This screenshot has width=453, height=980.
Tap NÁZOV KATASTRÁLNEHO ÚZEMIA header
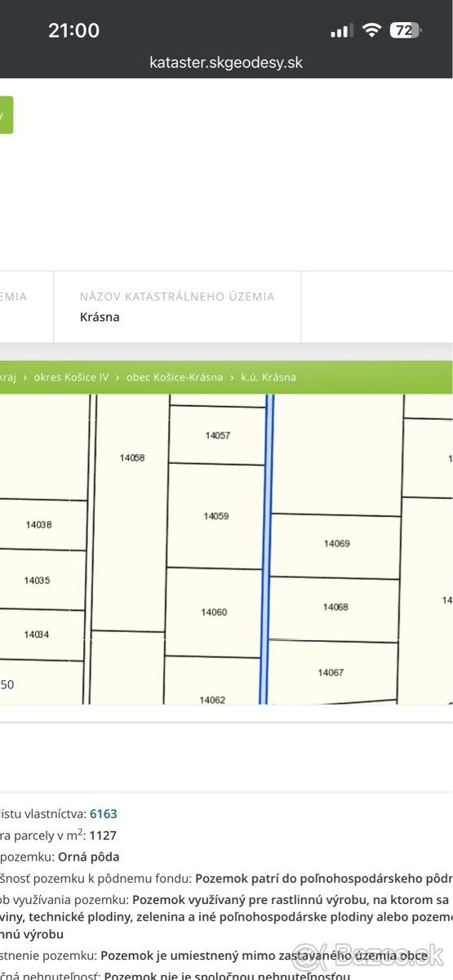177,296
